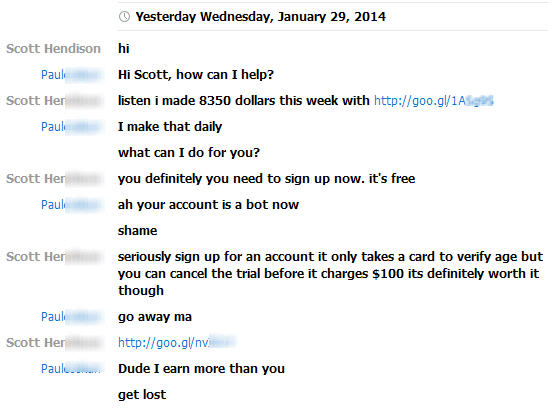Click the 'what can I do for you?' message
Screen dimensions: 548x408
(x=189, y=153)
